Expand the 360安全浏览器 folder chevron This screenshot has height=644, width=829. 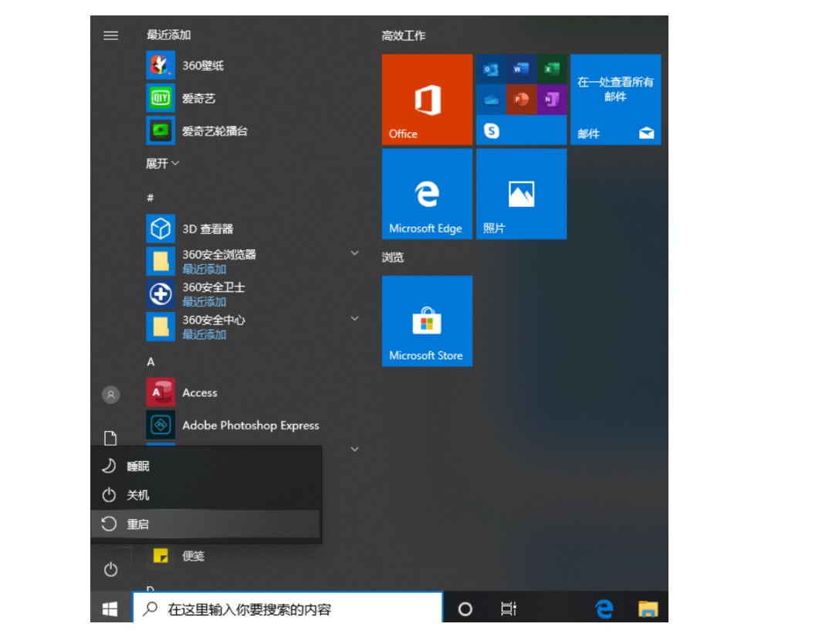tap(355, 253)
